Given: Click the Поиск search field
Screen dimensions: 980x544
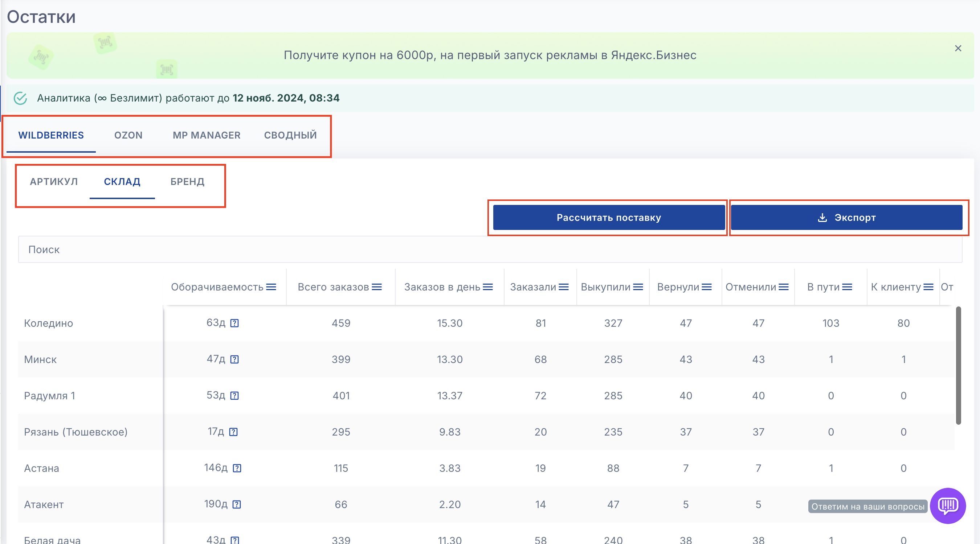Looking at the screenshot, I should [x=490, y=250].
